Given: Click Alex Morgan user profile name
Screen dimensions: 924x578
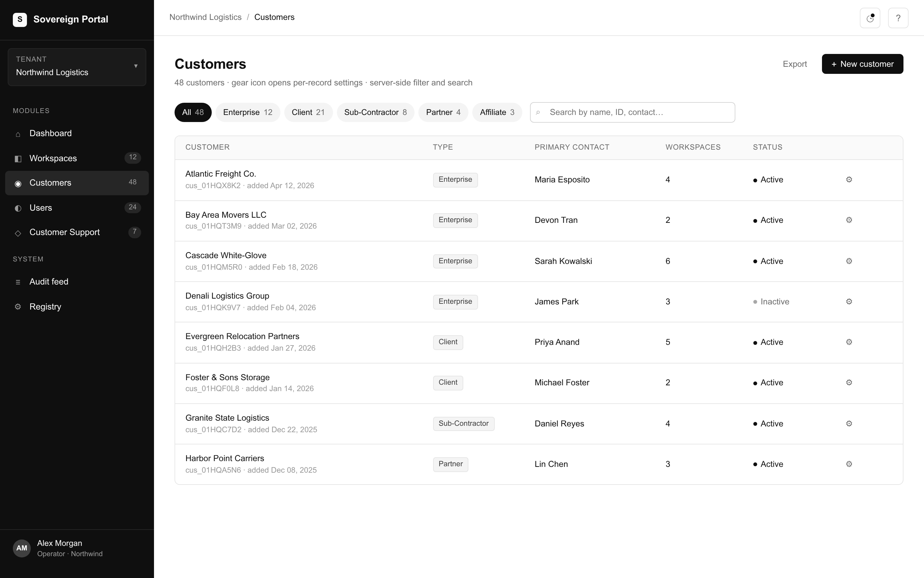Looking at the screenshot, I should click(x=60, y=543).
